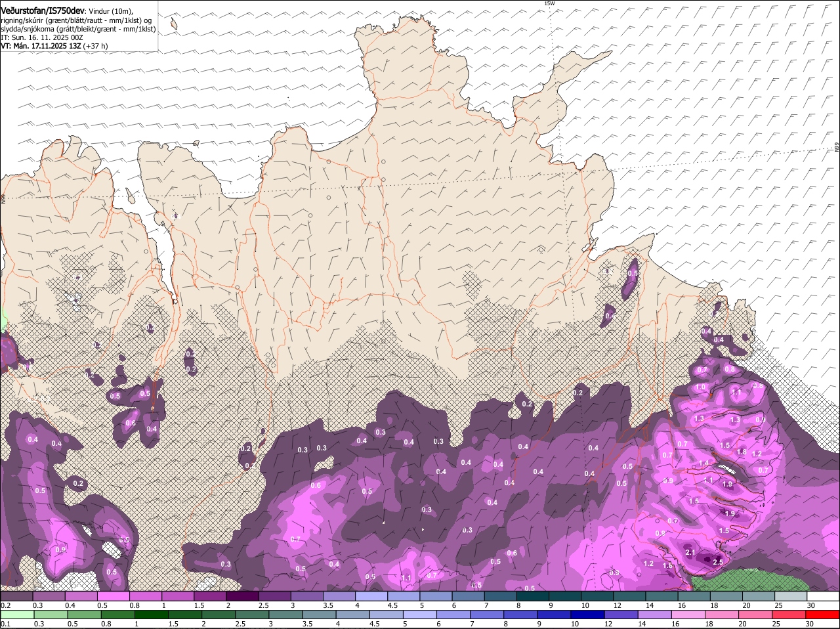Click the 0.2 label under the snow scale
Image resolution: width=840 pixels, height=629 pixels.
click(5, 605)
